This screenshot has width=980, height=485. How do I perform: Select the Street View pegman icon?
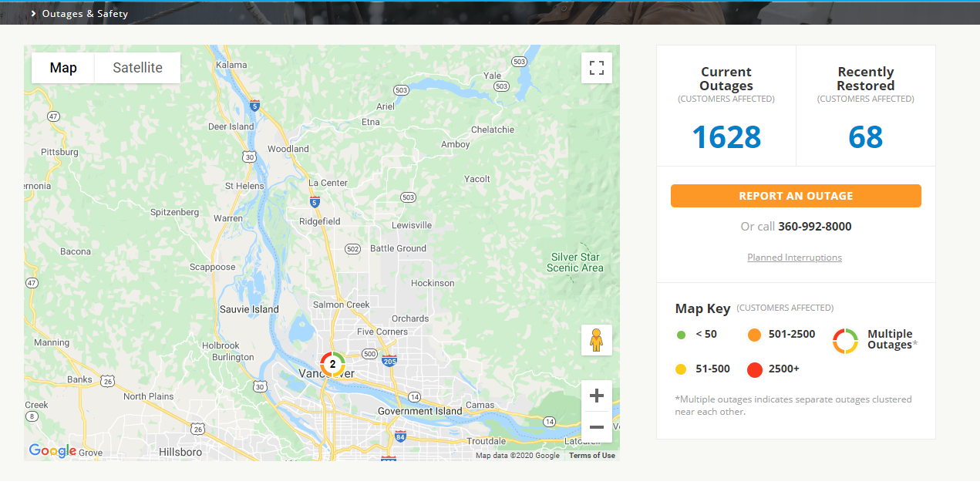point(596,340)
